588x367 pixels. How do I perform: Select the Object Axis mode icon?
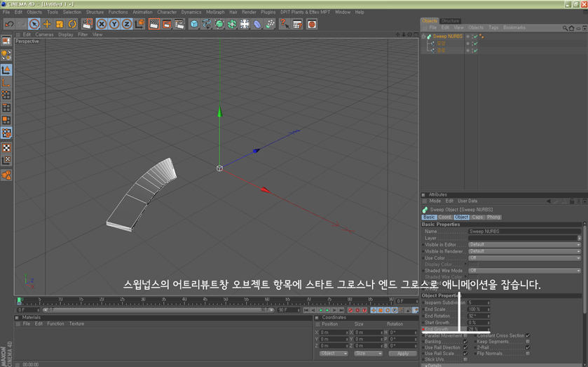tap(6, 83)
